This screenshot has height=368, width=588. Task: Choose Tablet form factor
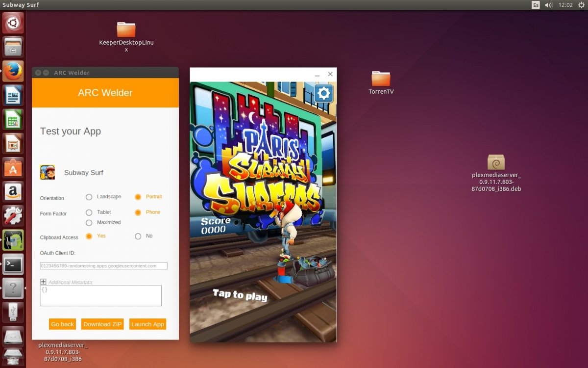[89, 212]
